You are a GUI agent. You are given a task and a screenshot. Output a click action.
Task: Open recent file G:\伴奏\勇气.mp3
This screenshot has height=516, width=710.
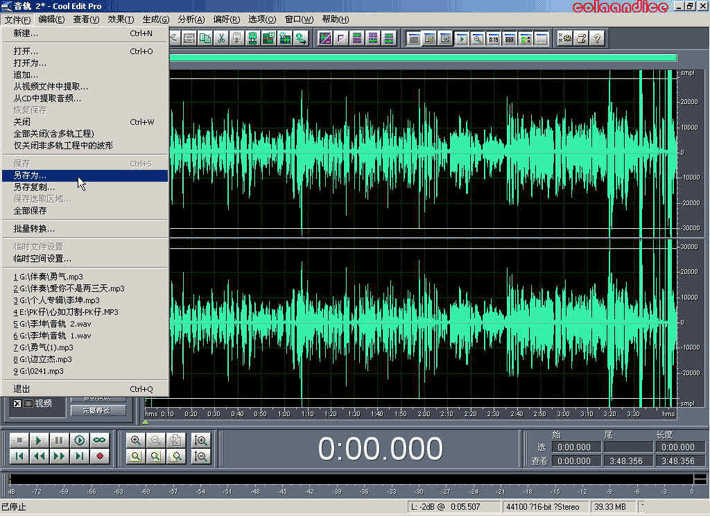click(48, 276)
